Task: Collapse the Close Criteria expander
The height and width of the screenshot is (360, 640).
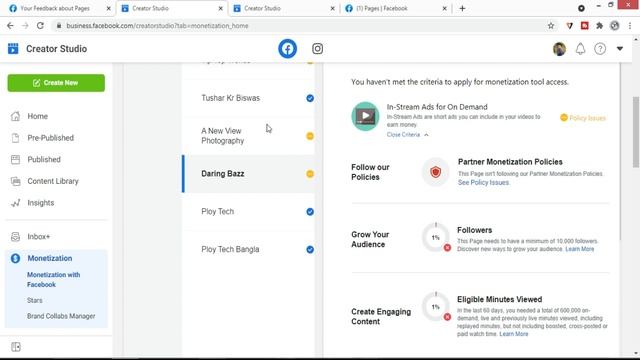Action: [x=407, y=135]
